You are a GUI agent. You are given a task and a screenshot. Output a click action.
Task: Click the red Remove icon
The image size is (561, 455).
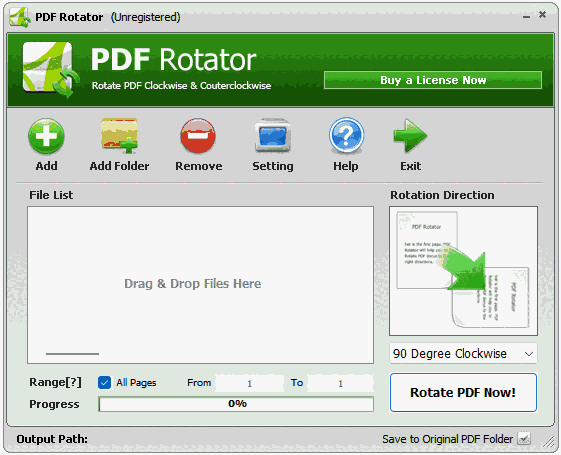coord(198,136)
